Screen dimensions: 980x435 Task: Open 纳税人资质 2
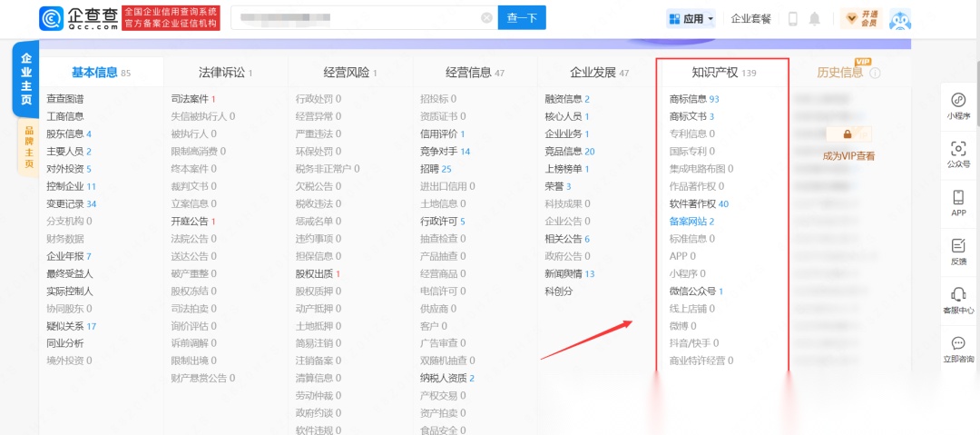click(x=447, y=378)
